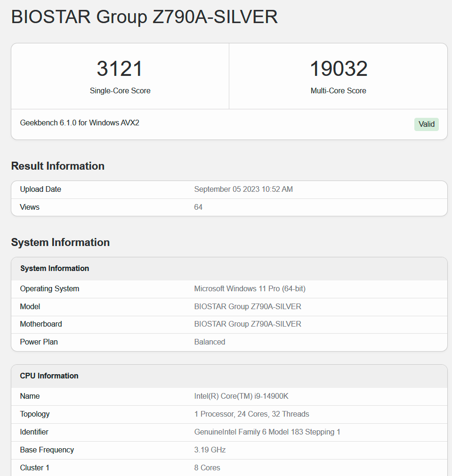Click the upload date September 05 2023 value
This screenshot has width=452, height=476.
tap(243, 189)
